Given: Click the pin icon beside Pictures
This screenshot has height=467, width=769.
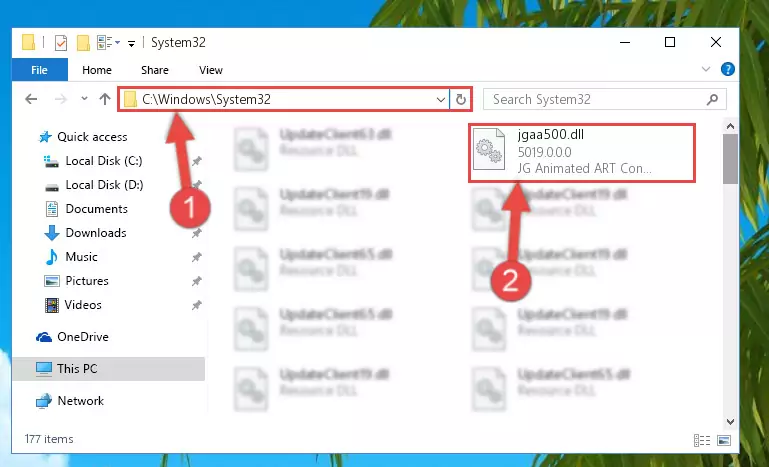Looking at the screenshot, I should tap(197, 281).
